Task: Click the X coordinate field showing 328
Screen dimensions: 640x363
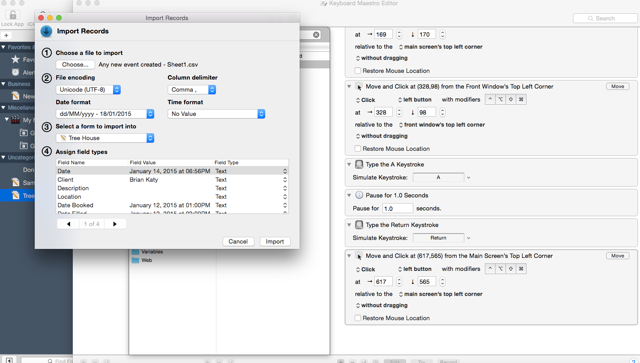Action: (383, 112)
